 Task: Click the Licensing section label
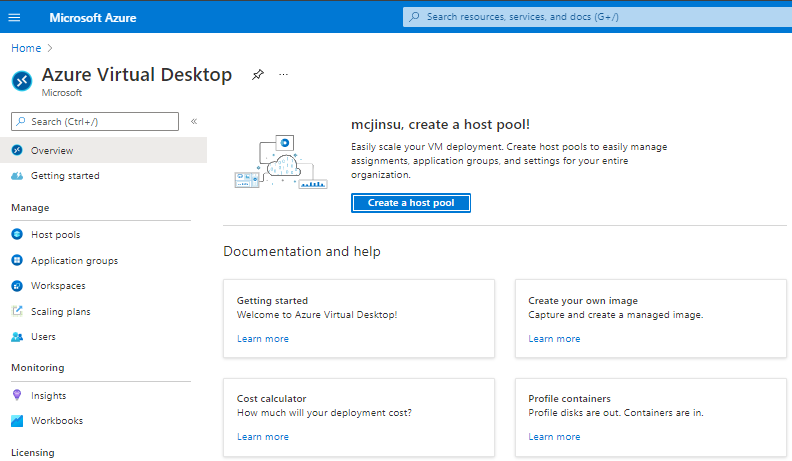(x=33, y=452)
